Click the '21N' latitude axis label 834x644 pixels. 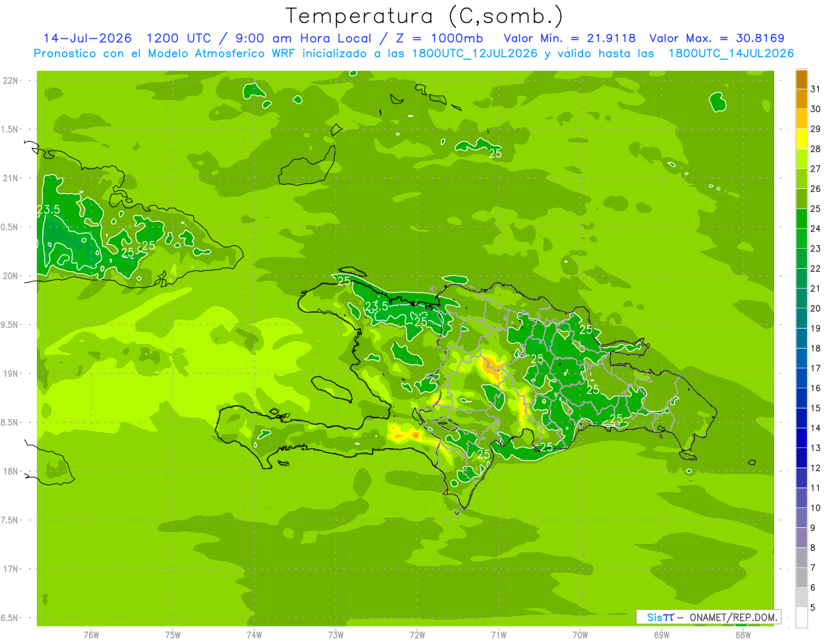[x=12, y=179]
